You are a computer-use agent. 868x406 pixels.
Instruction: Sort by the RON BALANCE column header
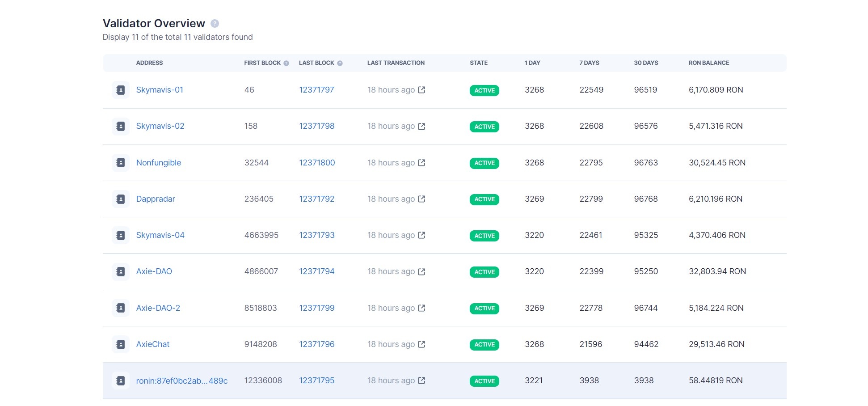pos(709,63)
